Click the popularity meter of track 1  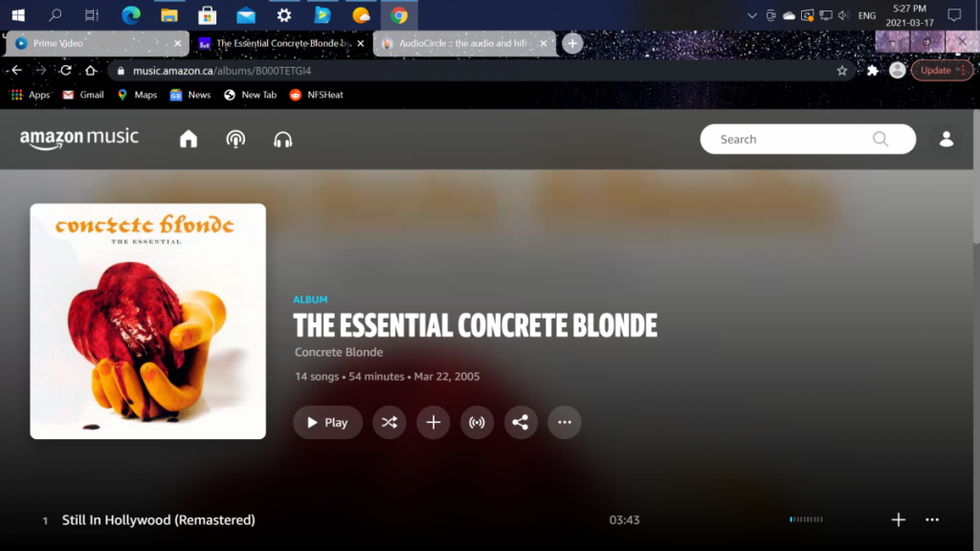pos(806,519)
